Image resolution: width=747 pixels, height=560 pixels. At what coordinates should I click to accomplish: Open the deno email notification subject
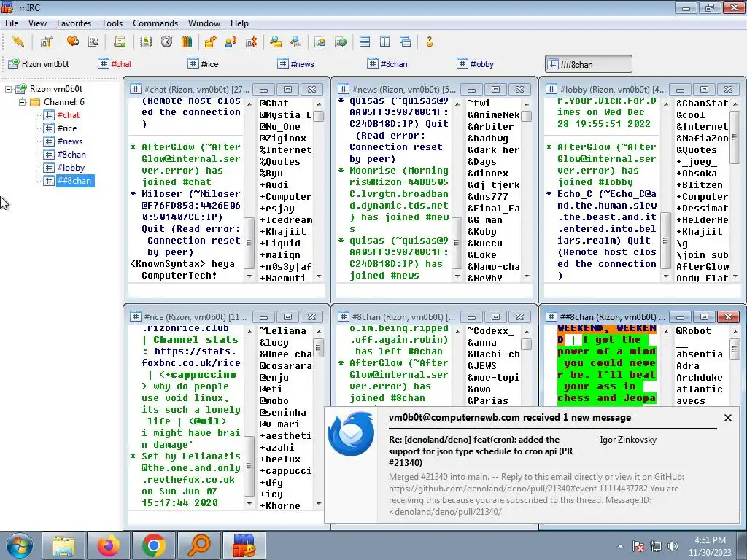(x=481, y=451)
